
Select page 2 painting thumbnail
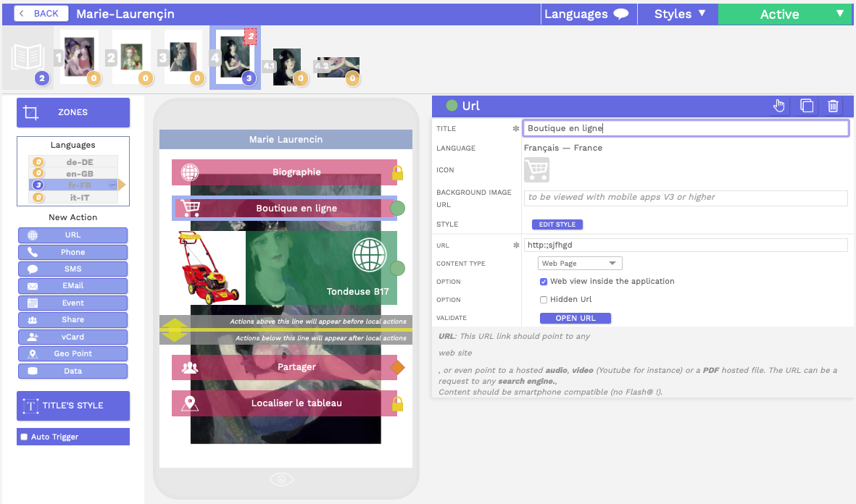(132, 56)
